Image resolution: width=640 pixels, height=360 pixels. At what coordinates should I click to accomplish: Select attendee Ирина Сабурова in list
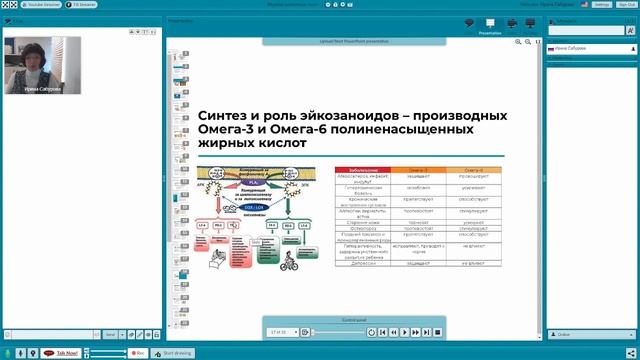(x=591, y=49)
